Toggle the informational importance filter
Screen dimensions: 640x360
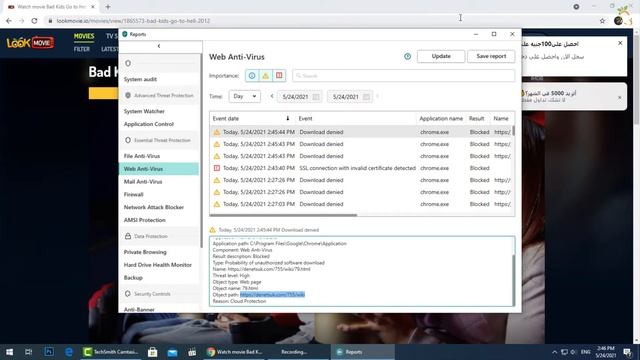tap(252, 76)
